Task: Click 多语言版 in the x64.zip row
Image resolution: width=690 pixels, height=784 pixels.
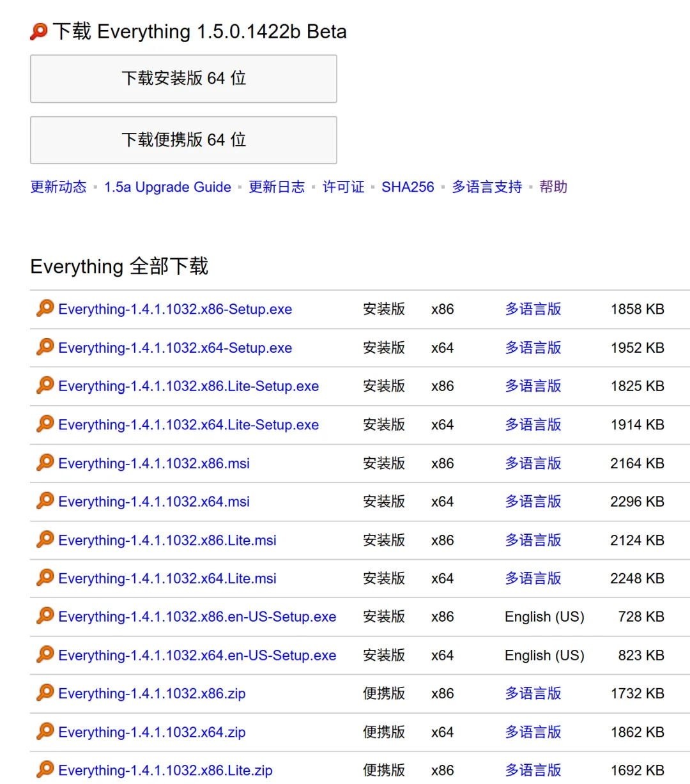Action: click(x=533, y=732)
